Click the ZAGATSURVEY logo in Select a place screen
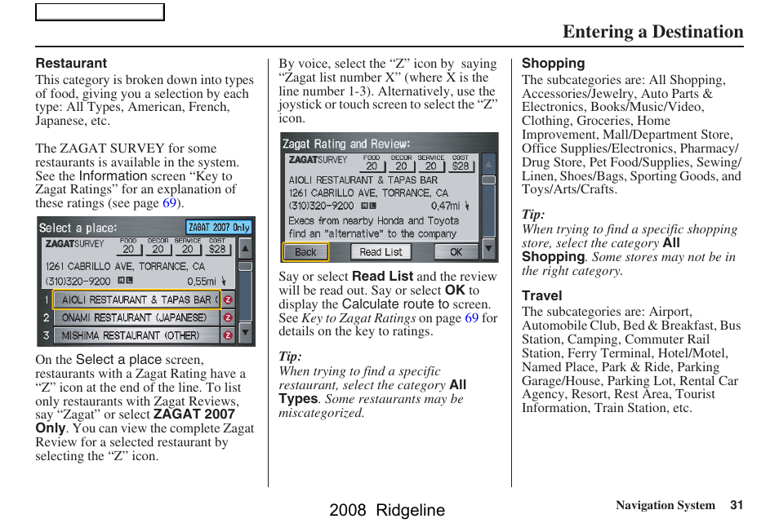779x532 pixels. 75,244
